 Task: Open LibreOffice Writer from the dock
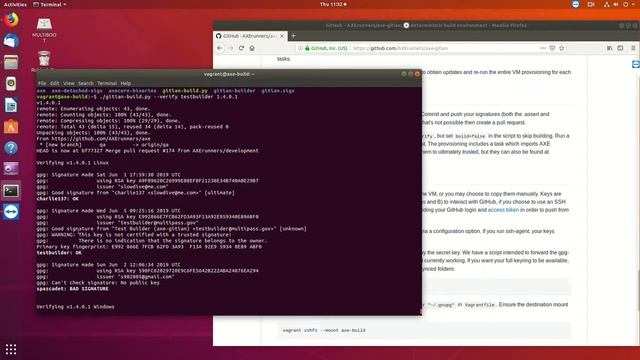(11, 105)
